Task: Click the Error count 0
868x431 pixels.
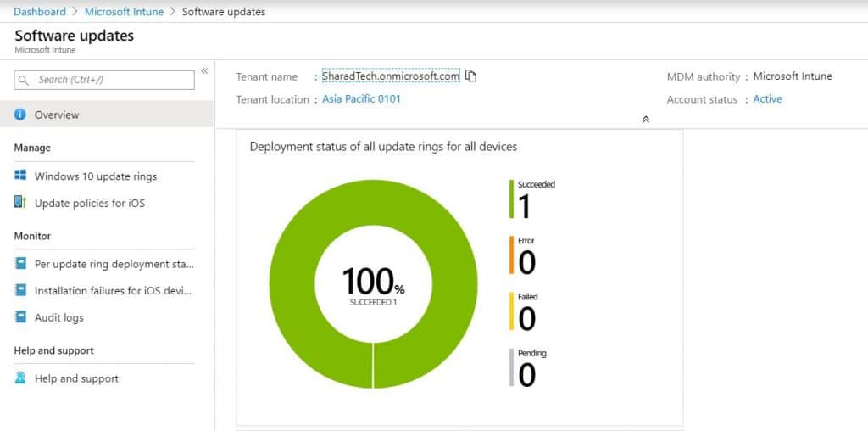Action: click(526, 263)
